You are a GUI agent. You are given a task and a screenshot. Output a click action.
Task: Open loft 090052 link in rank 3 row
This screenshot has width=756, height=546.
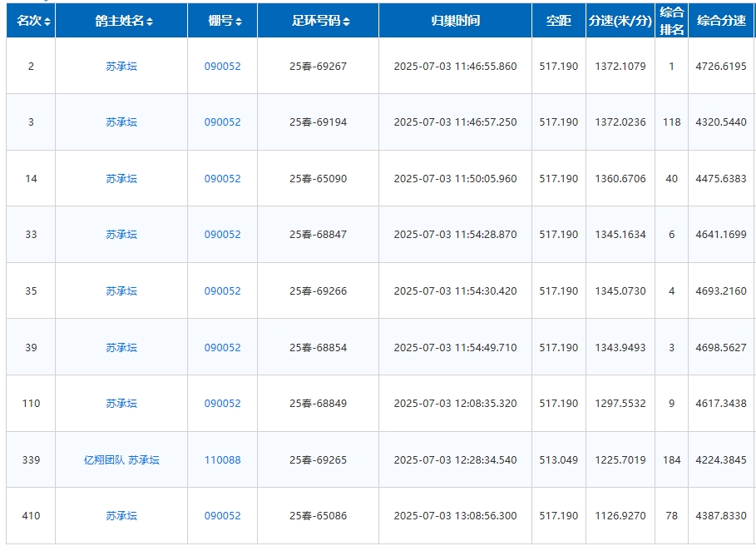[222, 122]
